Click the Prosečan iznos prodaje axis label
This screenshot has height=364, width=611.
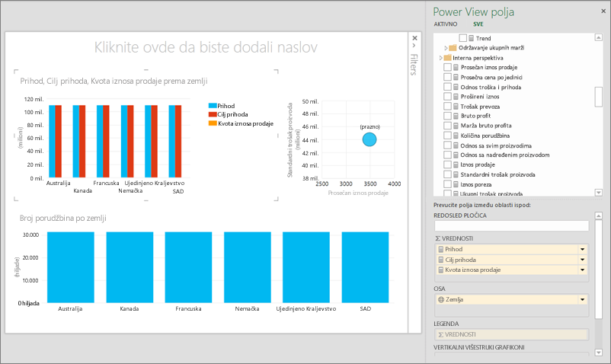coord(358,193)
